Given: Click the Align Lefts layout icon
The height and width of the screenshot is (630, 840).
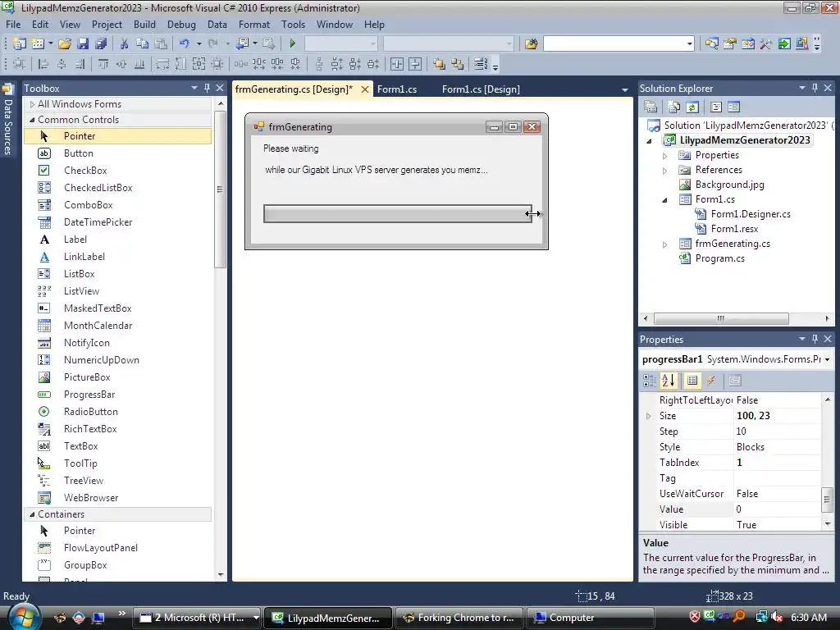Looking at the screenshot, I should [x=43, y=64].
